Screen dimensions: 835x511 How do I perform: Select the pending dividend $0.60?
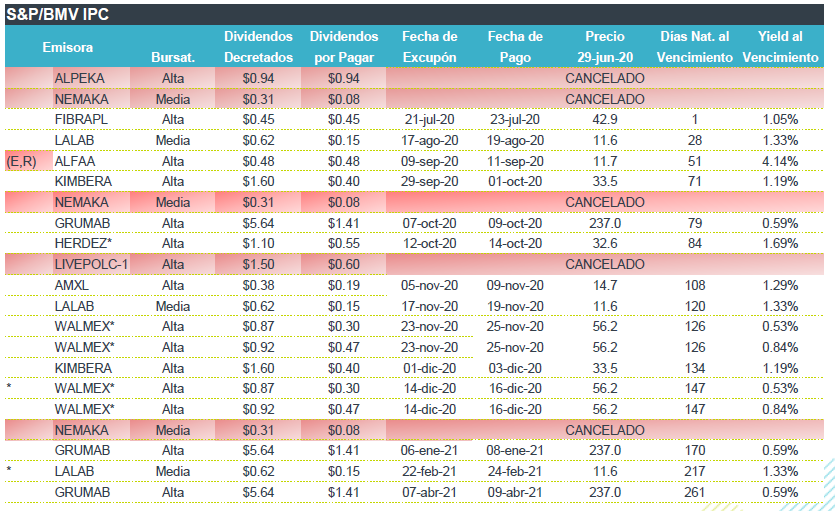point(344,264)
